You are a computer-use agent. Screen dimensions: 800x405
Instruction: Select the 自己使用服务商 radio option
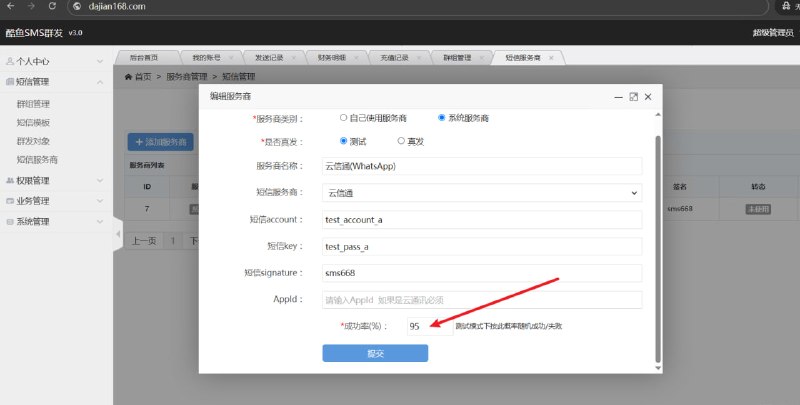pos(343,118)
